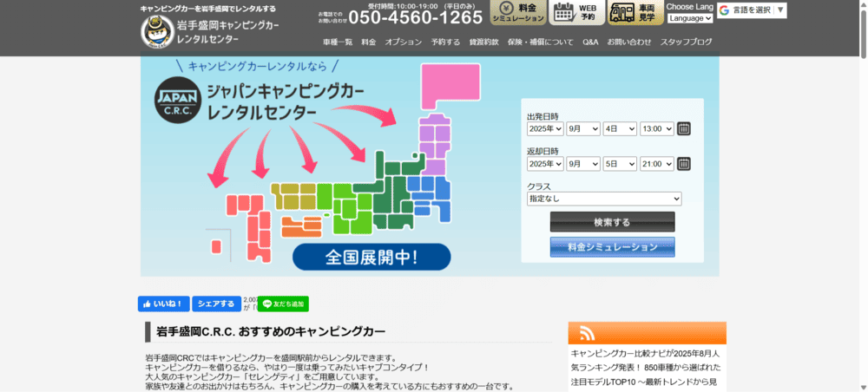Open the return day dropdown showing 5日
This screenshot has width=868, height=392.
point(620,164)
